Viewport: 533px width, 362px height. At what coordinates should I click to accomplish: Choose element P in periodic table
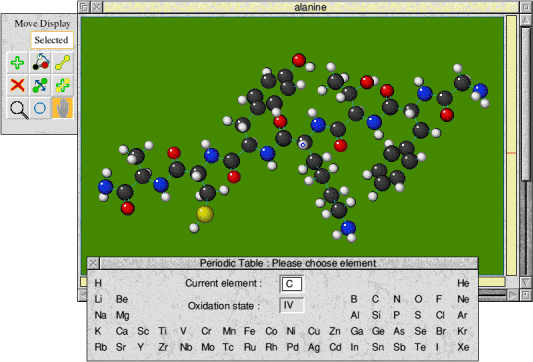tap(396, 315)
